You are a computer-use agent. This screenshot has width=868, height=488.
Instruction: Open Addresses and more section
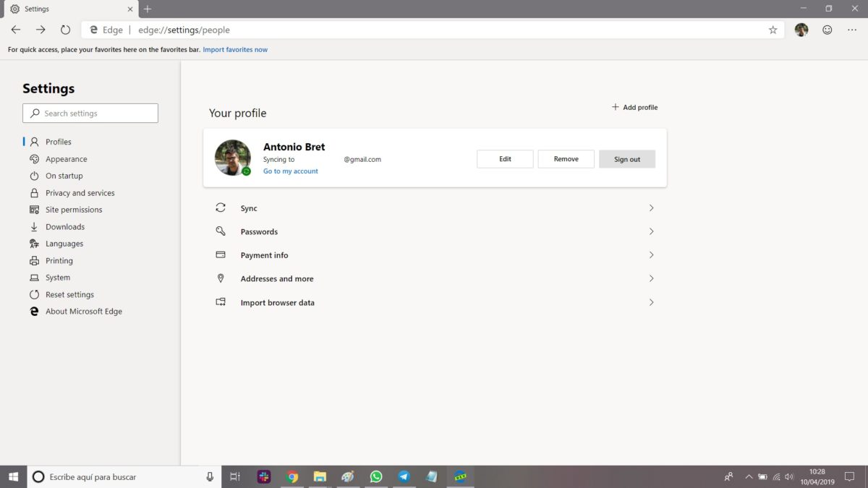pyautogui.click(x=434, y=279)
